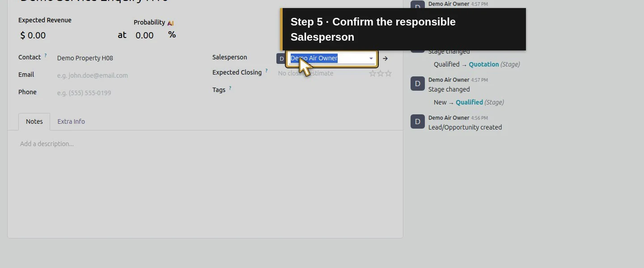644x268 pixels.
Task: Set priority to the third star
Action: (x=388, y=73)
